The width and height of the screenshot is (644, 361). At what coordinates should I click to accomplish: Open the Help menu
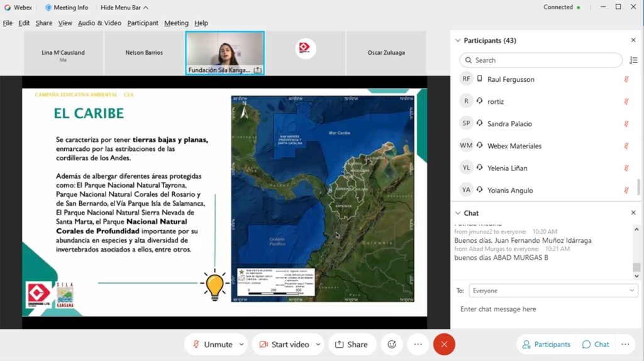point(201,23)
